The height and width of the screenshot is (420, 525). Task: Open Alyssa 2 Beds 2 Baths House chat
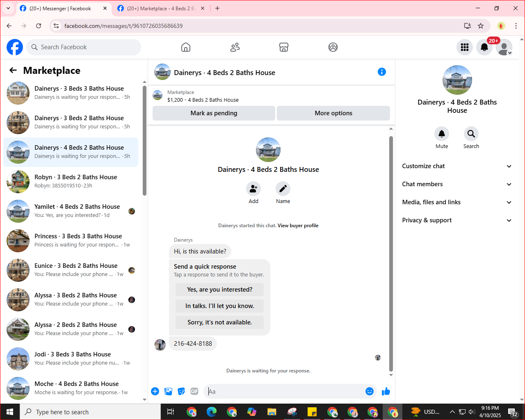(x=71, y=329)
